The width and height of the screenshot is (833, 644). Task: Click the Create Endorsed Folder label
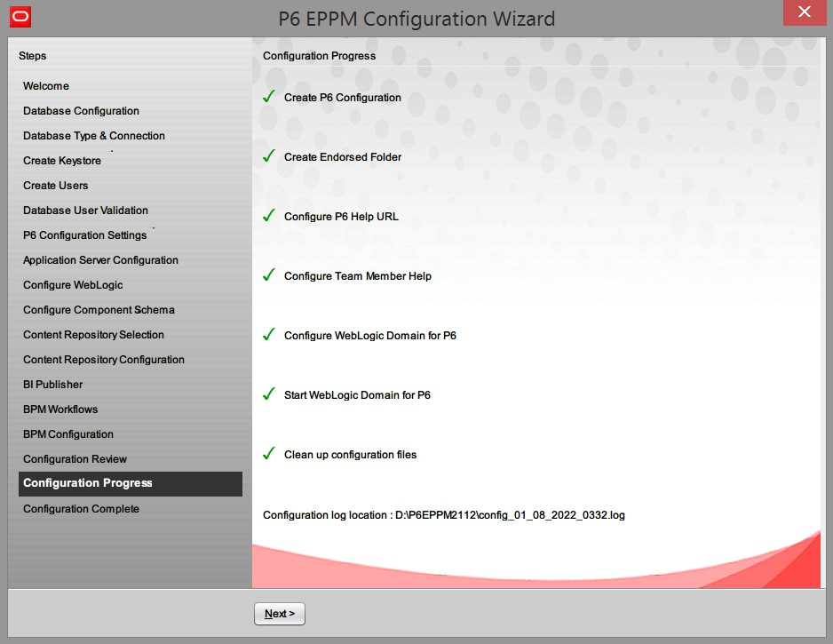pos(343,157)
